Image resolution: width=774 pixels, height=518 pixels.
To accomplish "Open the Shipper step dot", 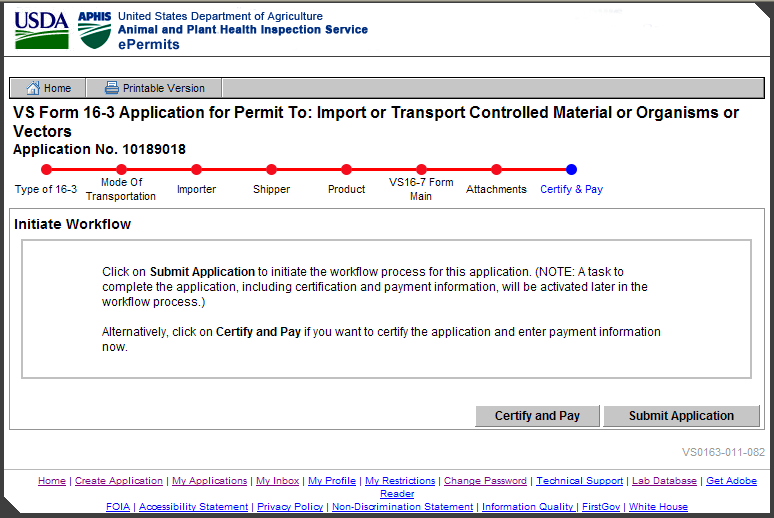I will [x=271, y=170].
